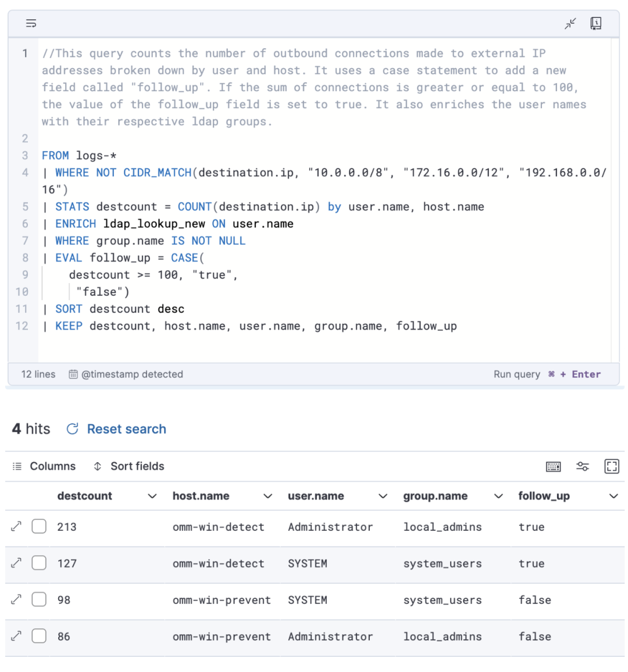Click true in the Administrator 213 row
This screenshot has height=672, width=628.
[531, 527]
